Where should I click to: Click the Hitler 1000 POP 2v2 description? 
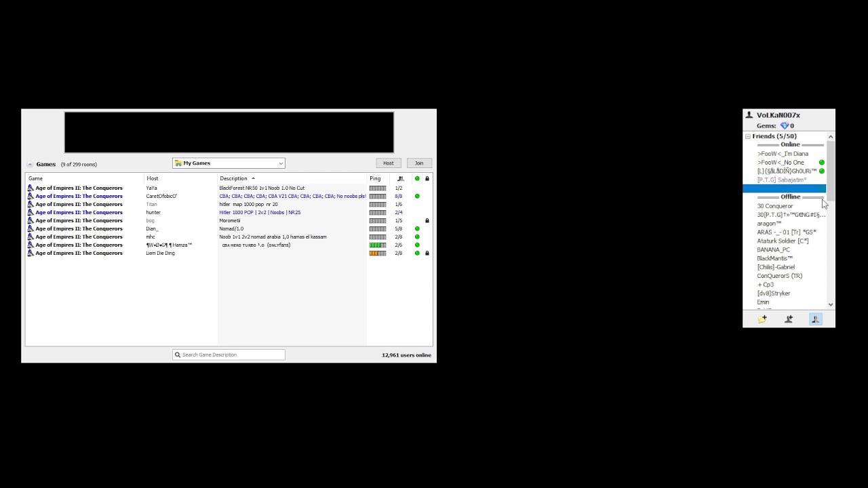[260, 212]
